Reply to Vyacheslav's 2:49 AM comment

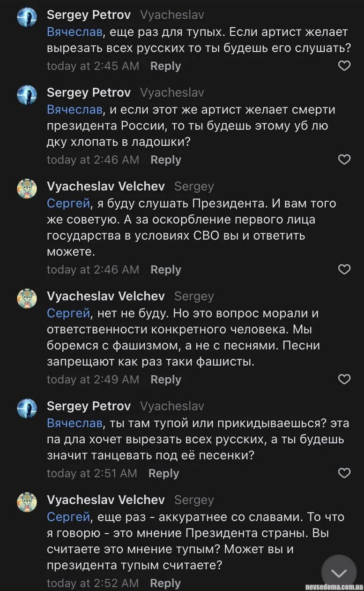165,379
